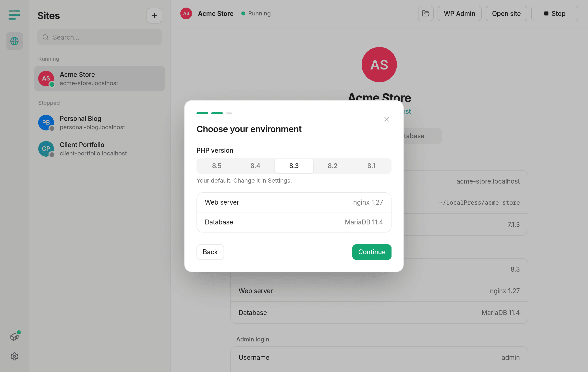588x372 pixels.
Task: Stop the Acme Store site
Action: pyautogui.click(x=555, y=13)
